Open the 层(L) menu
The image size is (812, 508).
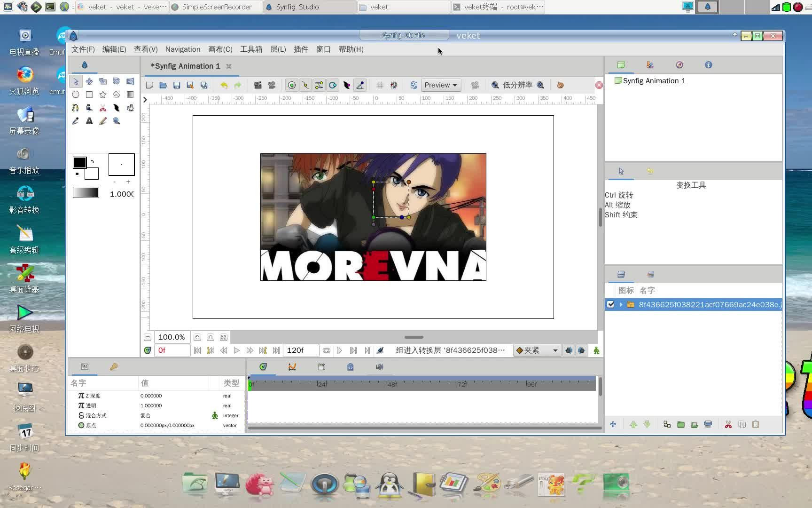click(x=278, y=49)
